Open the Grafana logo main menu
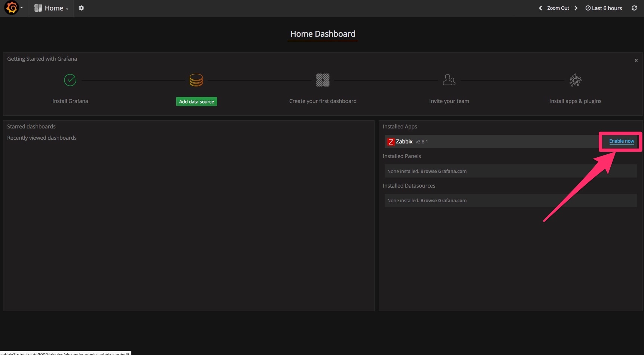The width and height of the screenshot is (644, 355). [12, 8]
